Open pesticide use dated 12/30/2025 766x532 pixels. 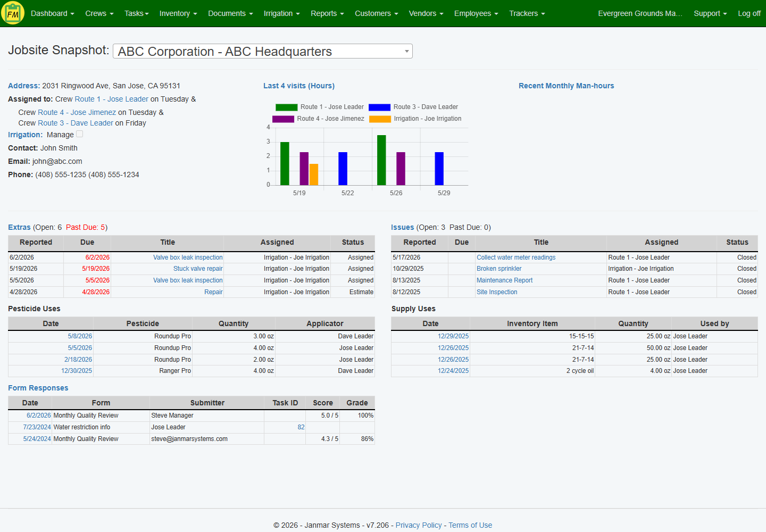(77, 371)
